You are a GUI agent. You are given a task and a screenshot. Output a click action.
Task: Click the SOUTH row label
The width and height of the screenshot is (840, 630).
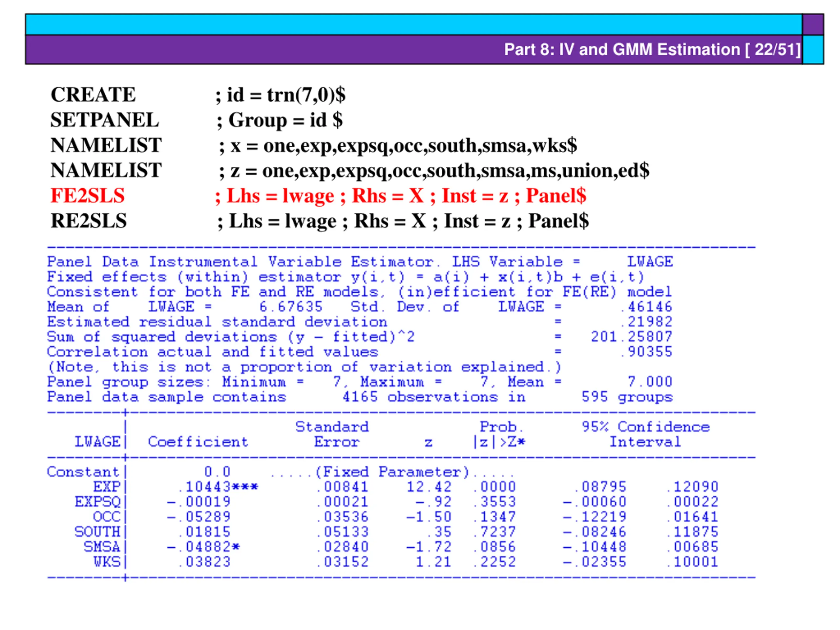click(x=97, y=532)
